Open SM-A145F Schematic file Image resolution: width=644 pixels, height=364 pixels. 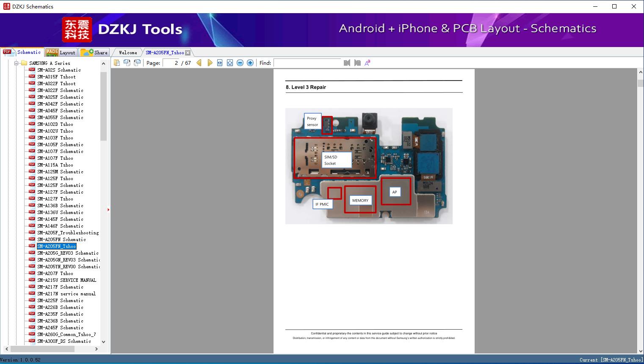[60, 219]
